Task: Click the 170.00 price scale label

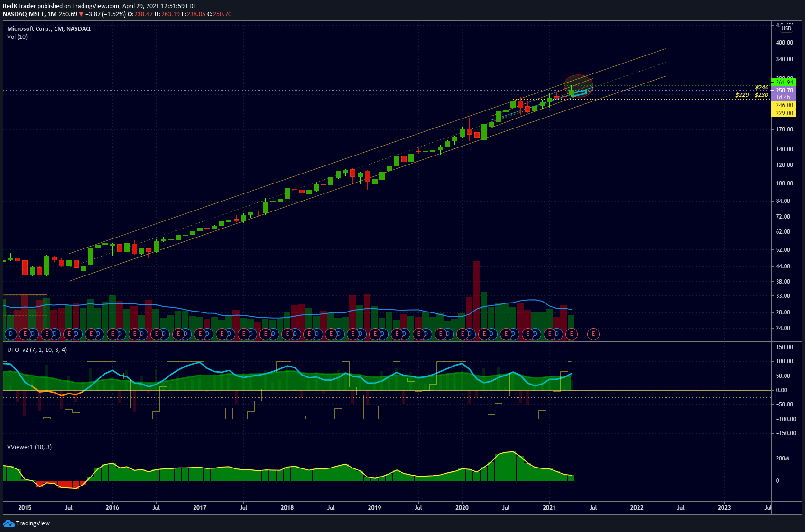Action: (x=784, y=129)
